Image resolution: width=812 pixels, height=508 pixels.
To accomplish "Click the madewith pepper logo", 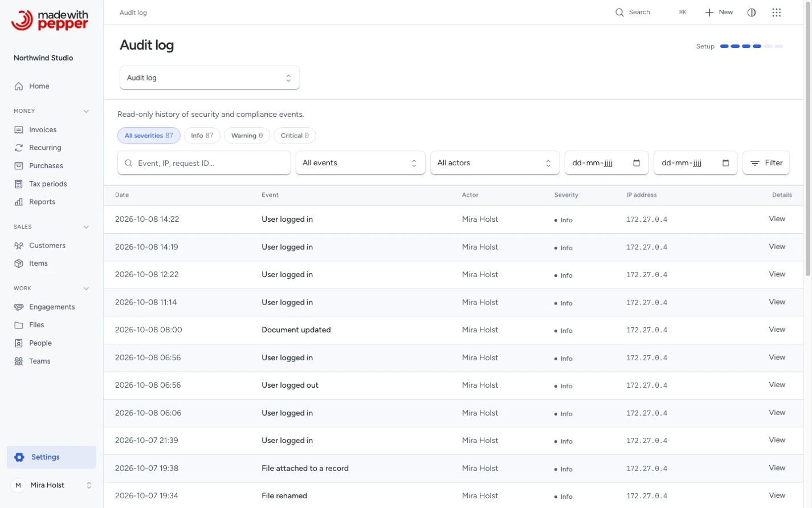I will (x=50, y=21).
